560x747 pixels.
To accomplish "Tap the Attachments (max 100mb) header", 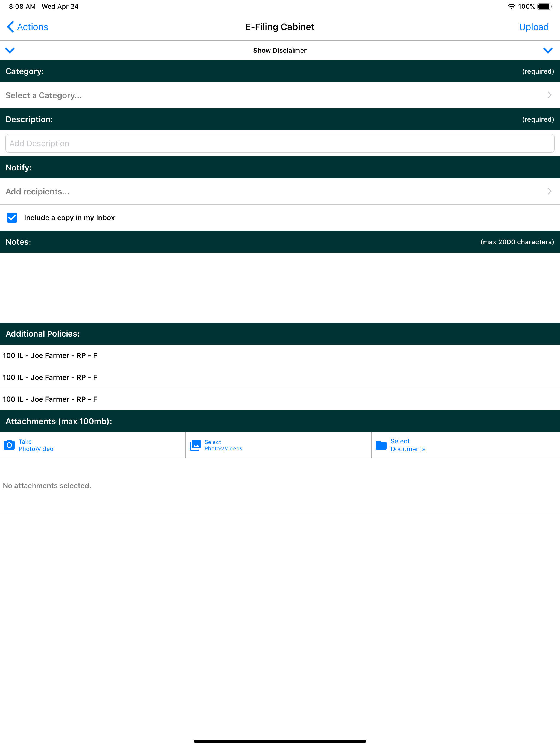I will 280,421.
